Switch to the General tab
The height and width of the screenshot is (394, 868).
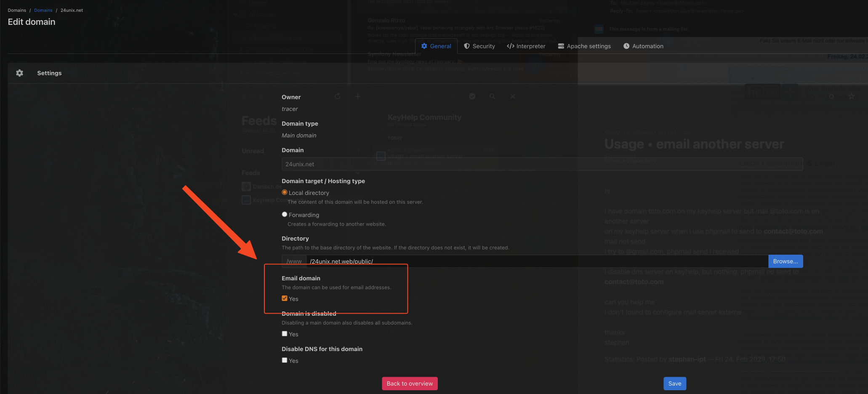tap(436, 46)
